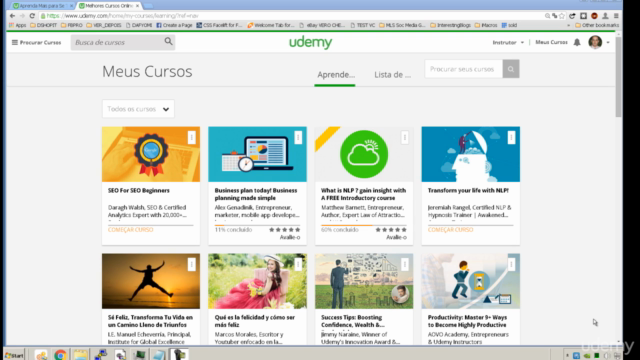640x360 pixels.
Task: Click the magnifier icon in Busca de cursos
Action: point(168,42)
